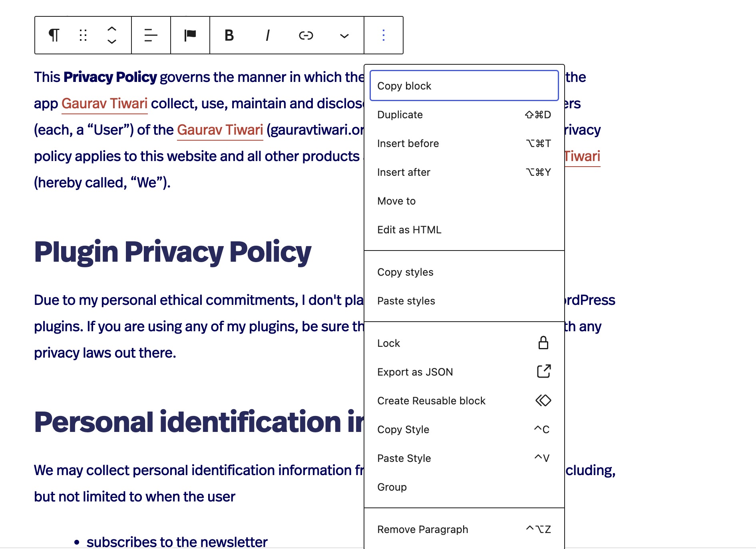
Task: Select Copy block from menu
Action: (464, 86)
